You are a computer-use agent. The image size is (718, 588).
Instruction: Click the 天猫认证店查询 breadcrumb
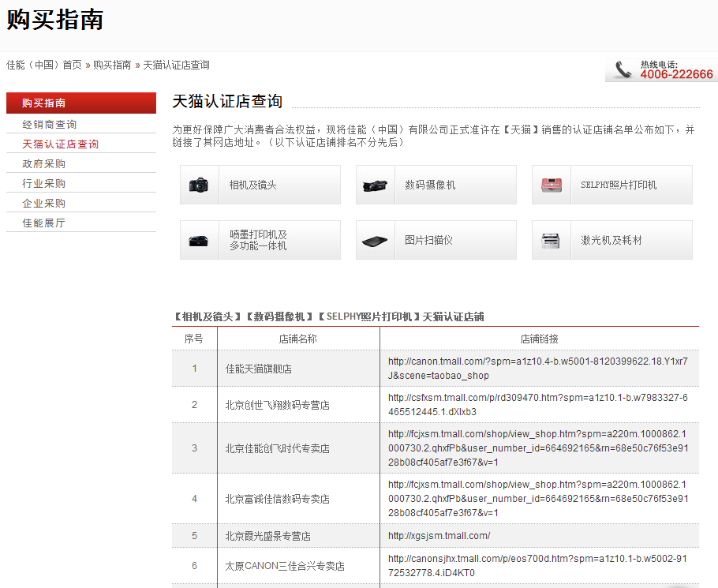point(176,65)
